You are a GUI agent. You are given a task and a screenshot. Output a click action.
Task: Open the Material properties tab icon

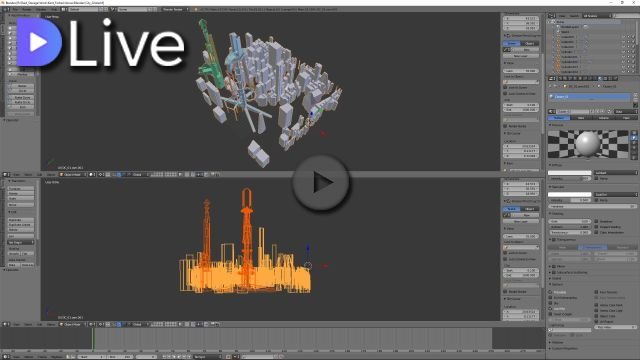pos(600,78)
